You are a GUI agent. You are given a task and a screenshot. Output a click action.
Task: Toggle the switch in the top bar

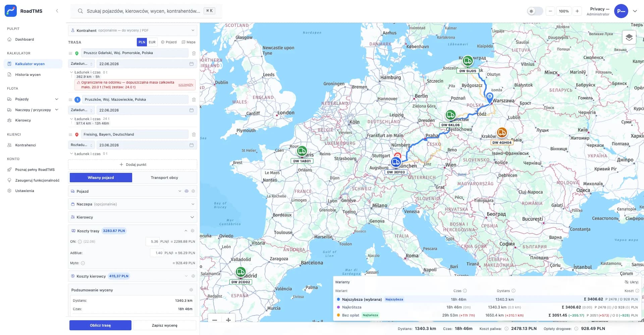pyautogui.click(x=535, y=11)
